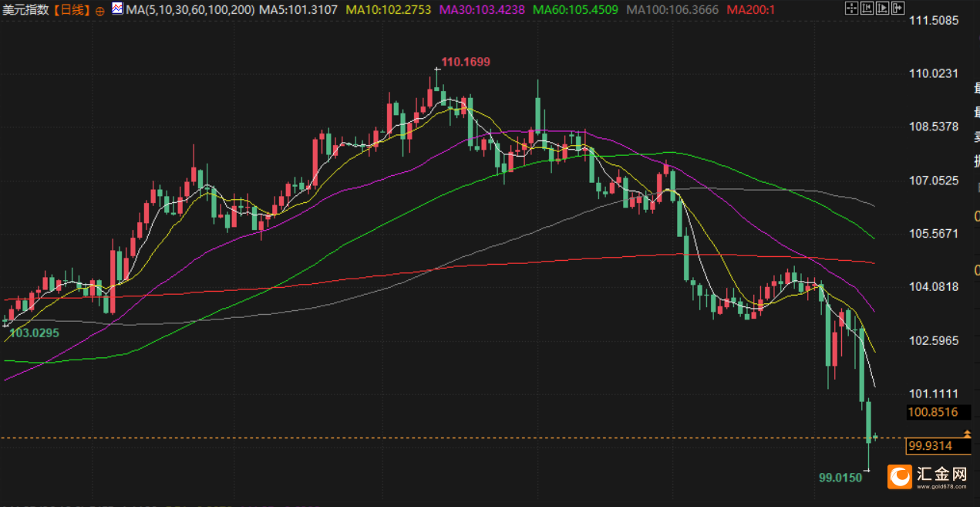This screenshot has height=507, width=980.
Task: Open MA(5,10,30,60,100,200) indicator settings
Action: (189, 10)
